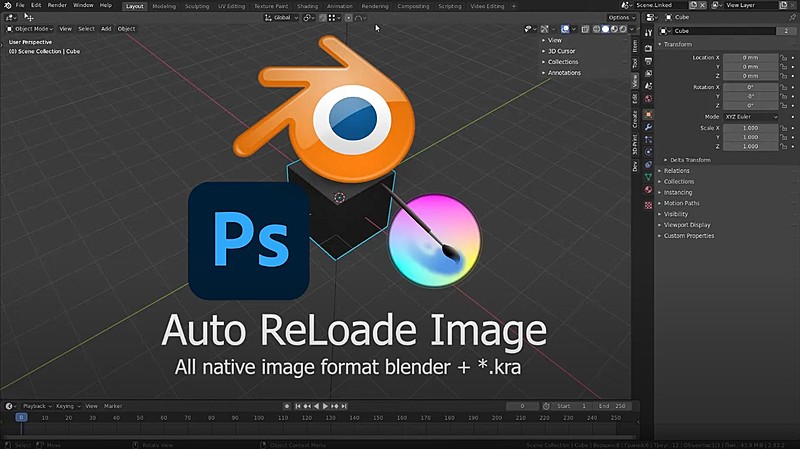Toggle the snapping magnet in viewport header
The height and width of the screenshot is (449, 800).
[x=322, y=18]
